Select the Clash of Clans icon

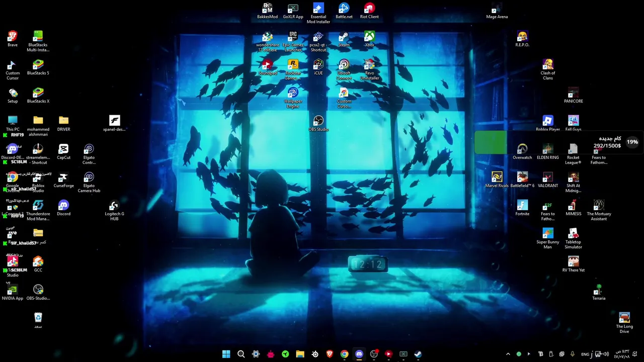[548, 70]
